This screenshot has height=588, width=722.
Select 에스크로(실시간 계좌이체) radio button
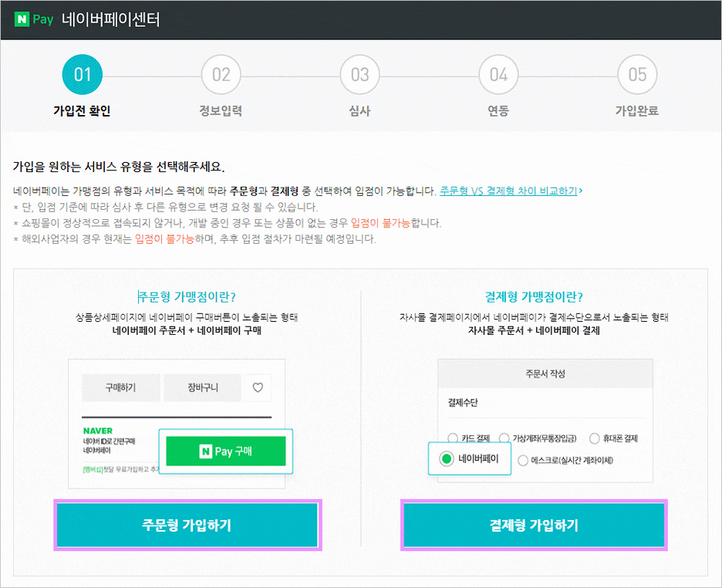[523, 461]
